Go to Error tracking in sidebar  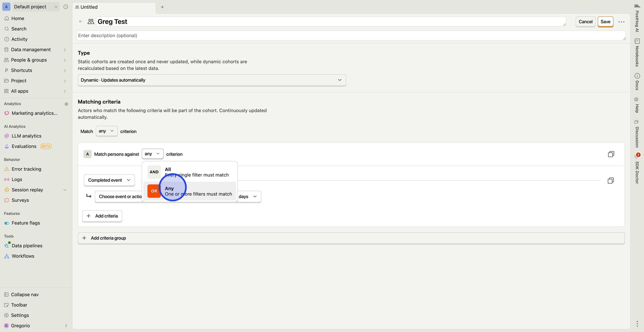click(x=26, y=169)
